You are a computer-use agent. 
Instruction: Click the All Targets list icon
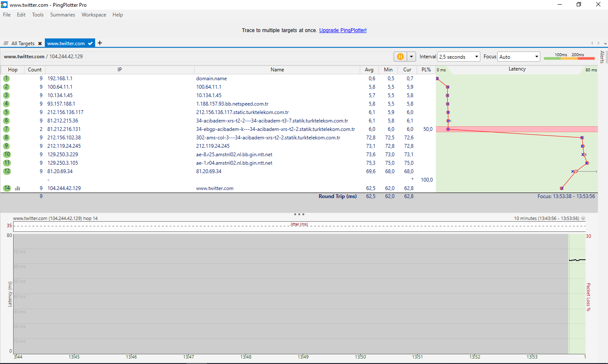click(6, 43)
